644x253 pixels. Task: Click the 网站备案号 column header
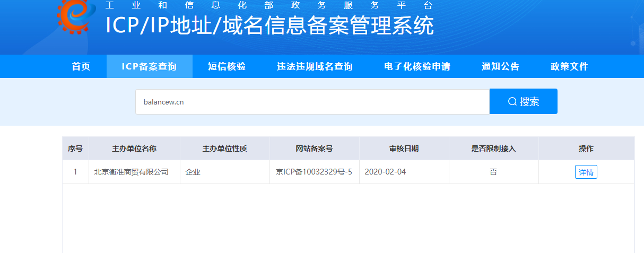click(x=314, y=149)
